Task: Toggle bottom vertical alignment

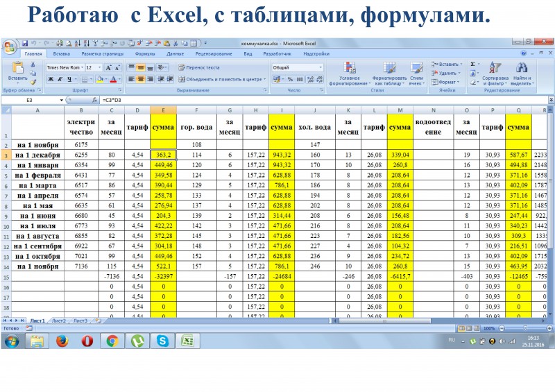Action: pos(150,67)
